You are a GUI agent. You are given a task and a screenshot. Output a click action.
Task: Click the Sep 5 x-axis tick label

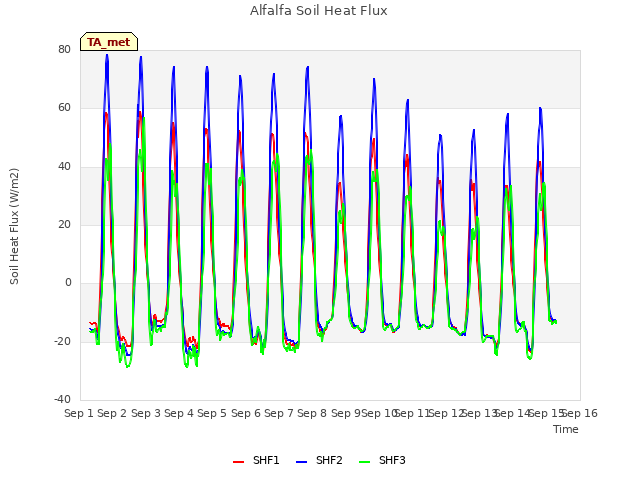(x=212, y=413)
